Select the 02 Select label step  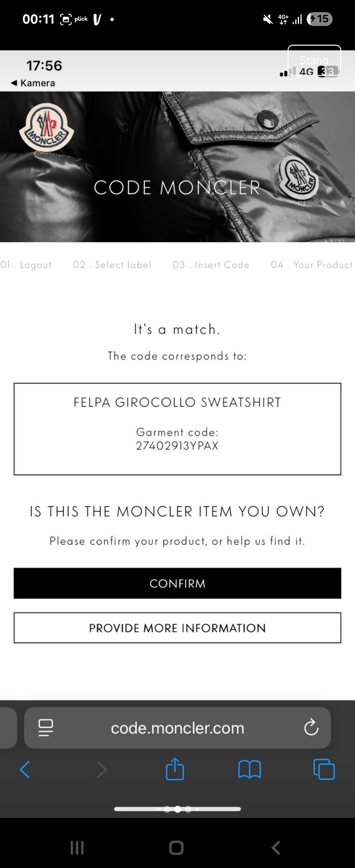[x=112, y=265]
